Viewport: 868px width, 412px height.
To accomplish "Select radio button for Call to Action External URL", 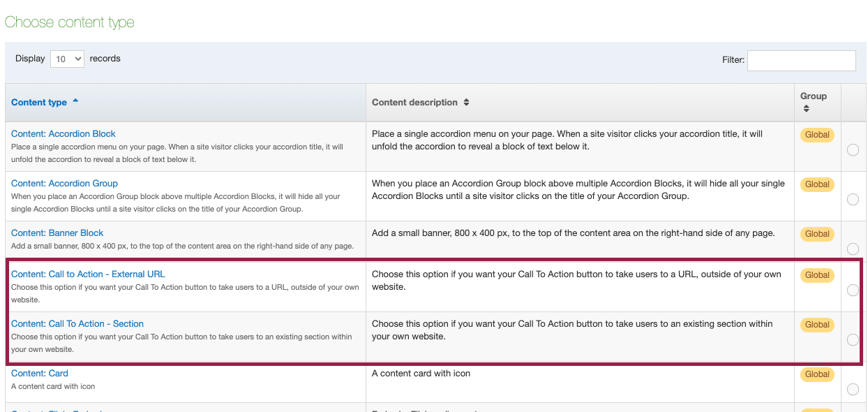I will point(853,290).
